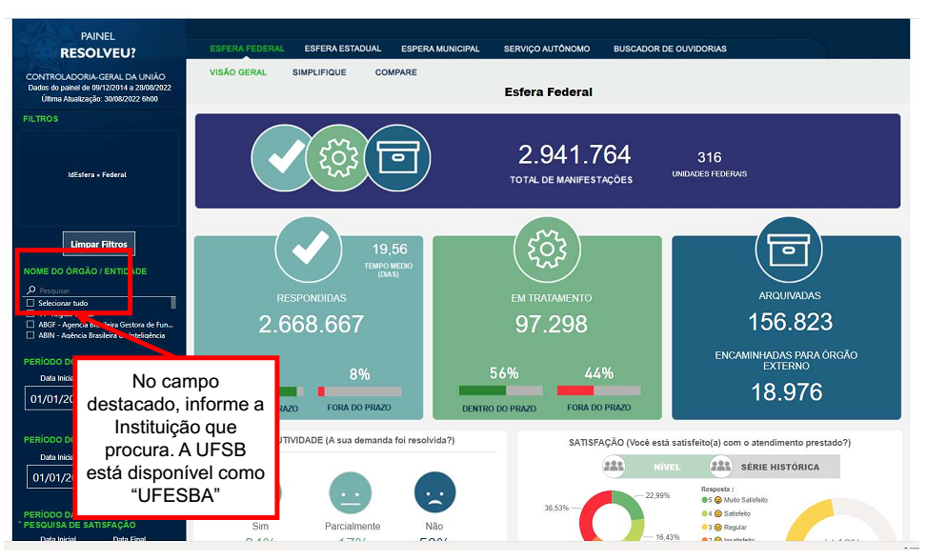Check the ABIN agency checkbox

point(30,335)
